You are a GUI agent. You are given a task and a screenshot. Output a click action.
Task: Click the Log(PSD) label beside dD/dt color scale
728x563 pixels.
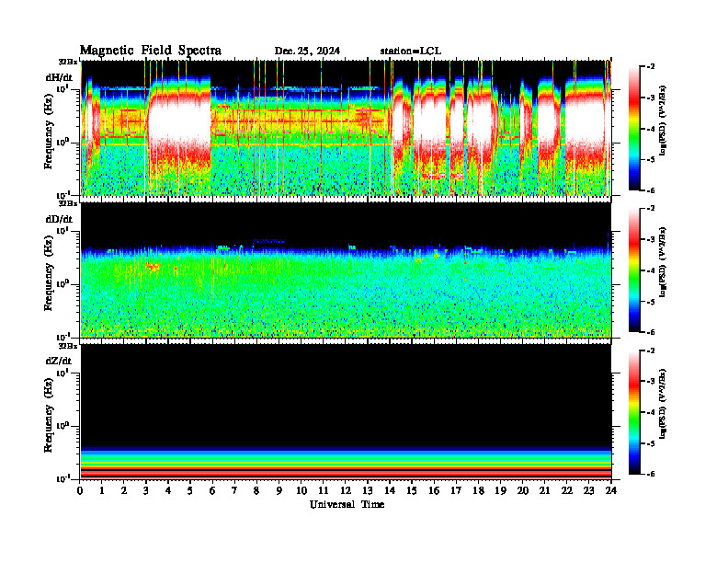[x=663, y=262]
